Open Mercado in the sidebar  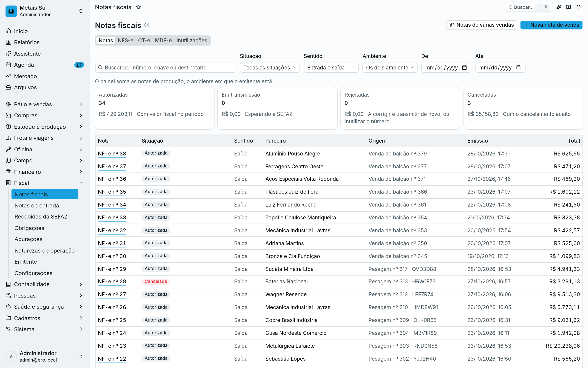tap(45, 76)
